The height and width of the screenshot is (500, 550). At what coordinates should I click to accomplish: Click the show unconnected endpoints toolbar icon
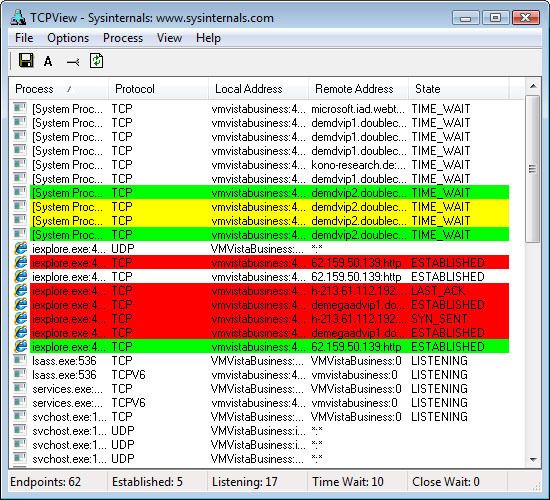coord(73,62)
